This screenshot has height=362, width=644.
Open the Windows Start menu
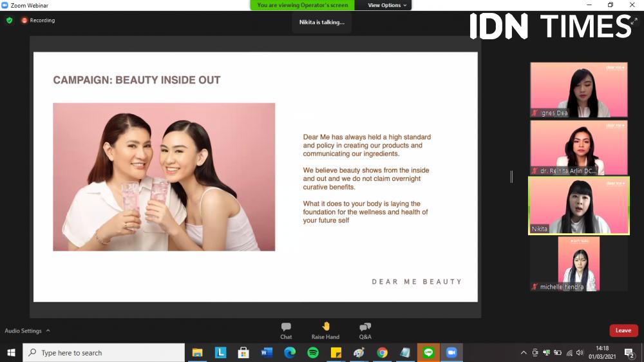point(11,352)
